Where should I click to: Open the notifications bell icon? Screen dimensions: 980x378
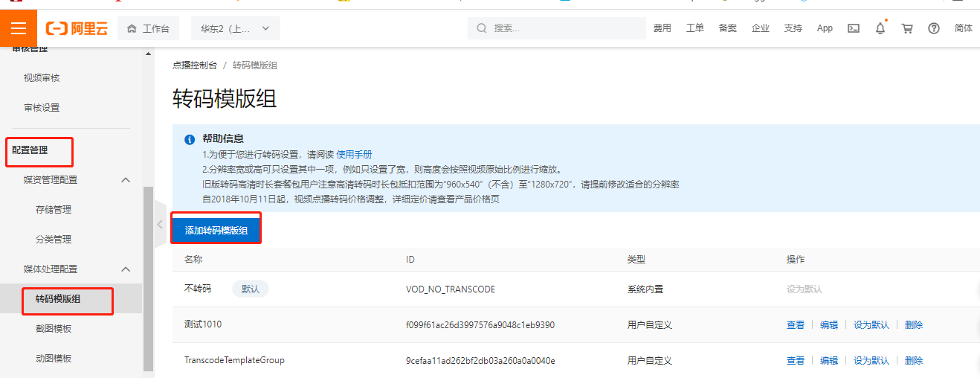point(880,28)
